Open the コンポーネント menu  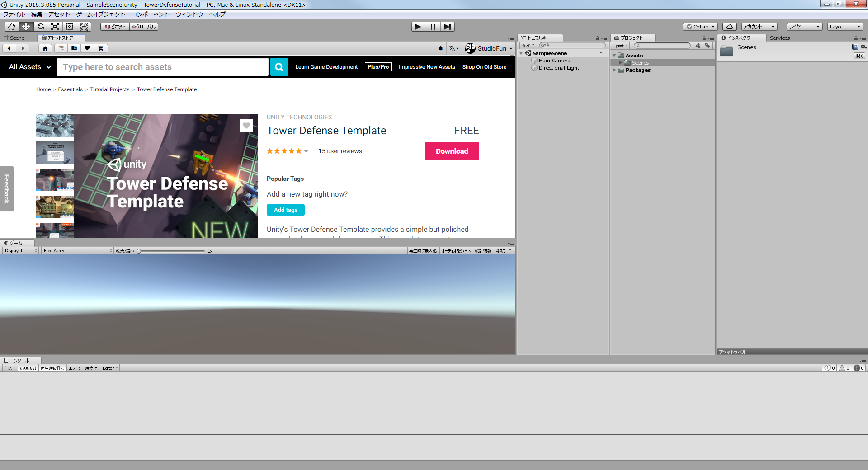(x=151, y=14)
